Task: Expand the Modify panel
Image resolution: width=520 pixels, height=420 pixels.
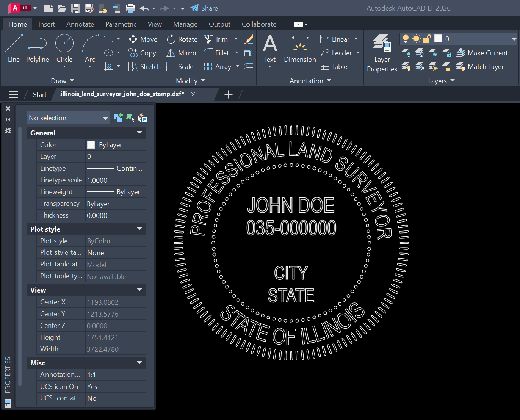Action: (x=191, y=81)
